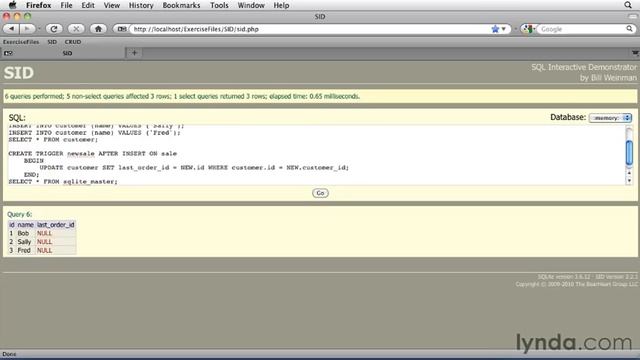Open Spotlight search in the menu bar
The width and height of the screenshot is (640, 360).
(x=628, y=5)
